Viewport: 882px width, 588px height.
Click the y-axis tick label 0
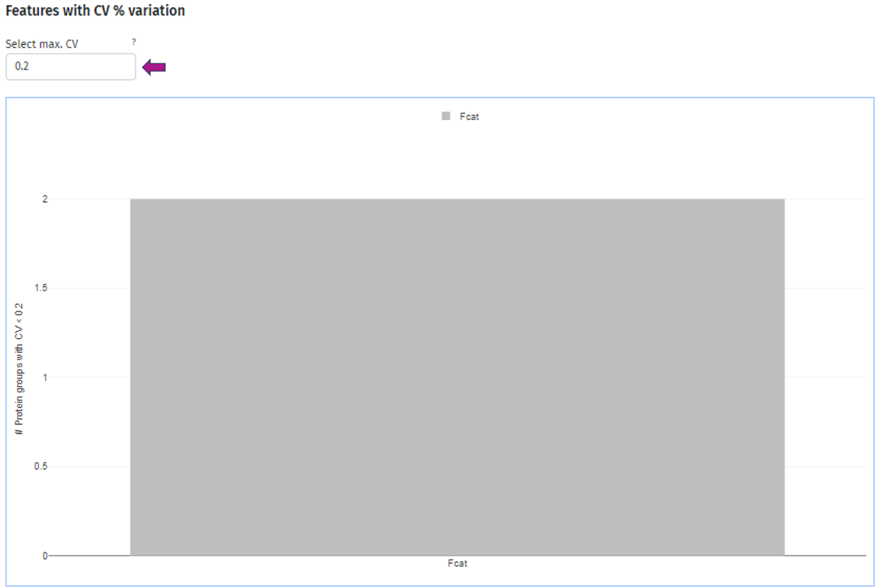click(45, 556)
